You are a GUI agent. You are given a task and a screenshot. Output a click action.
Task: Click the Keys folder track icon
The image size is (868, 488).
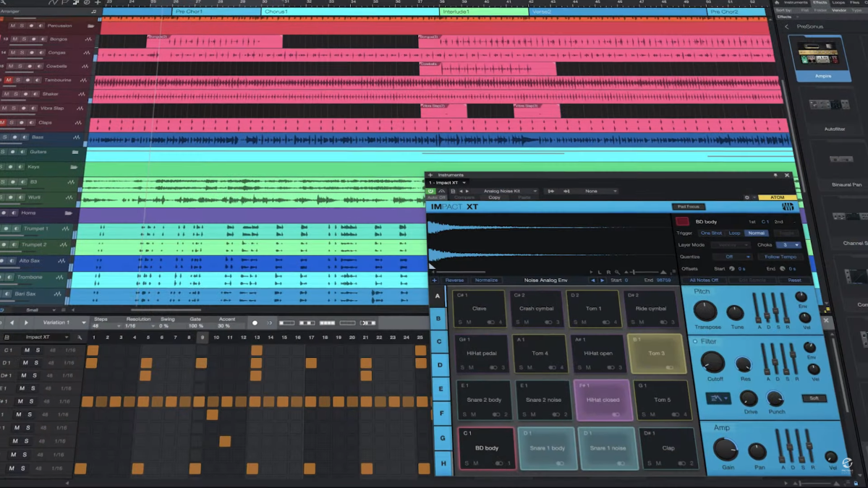pyautogui.click(x=74, y=166)
